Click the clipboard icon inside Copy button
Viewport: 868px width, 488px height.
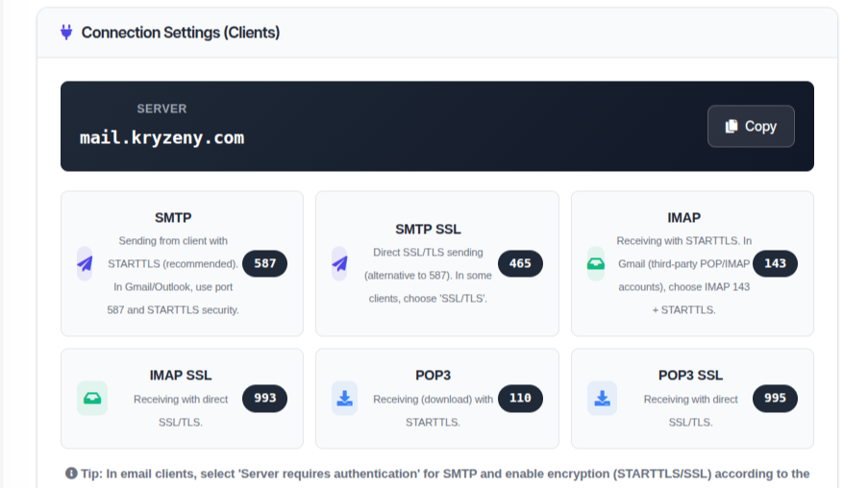coord(732,126)
